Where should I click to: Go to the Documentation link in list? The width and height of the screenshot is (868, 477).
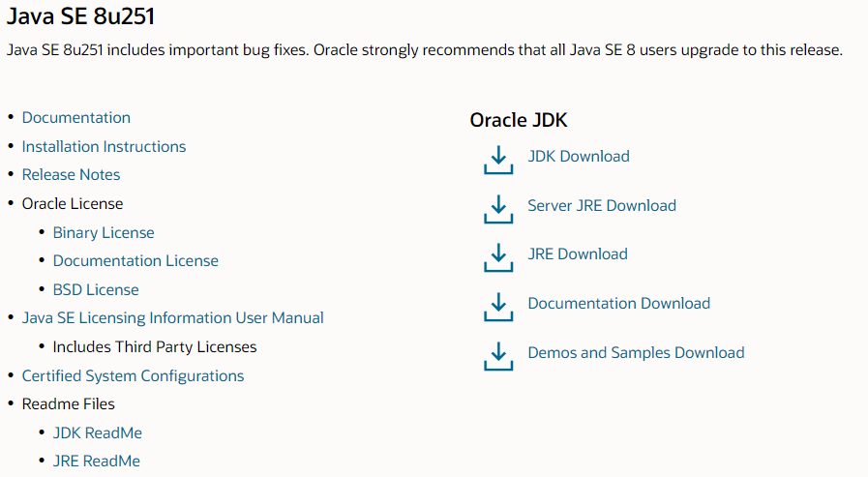[x=76, y=118]
